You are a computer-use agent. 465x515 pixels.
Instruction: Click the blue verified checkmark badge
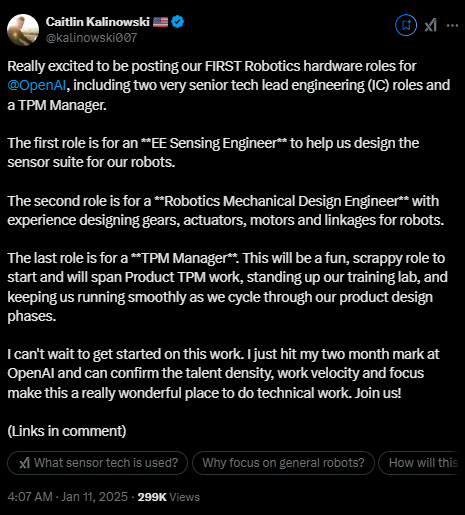pyautogui.click(x=177, y=22)
